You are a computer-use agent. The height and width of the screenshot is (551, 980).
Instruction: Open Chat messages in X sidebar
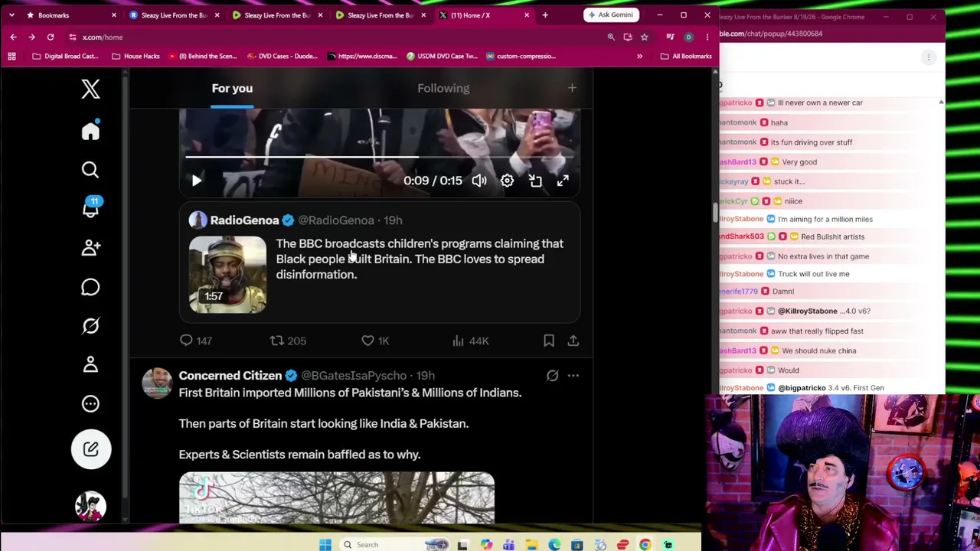point(90,287)
